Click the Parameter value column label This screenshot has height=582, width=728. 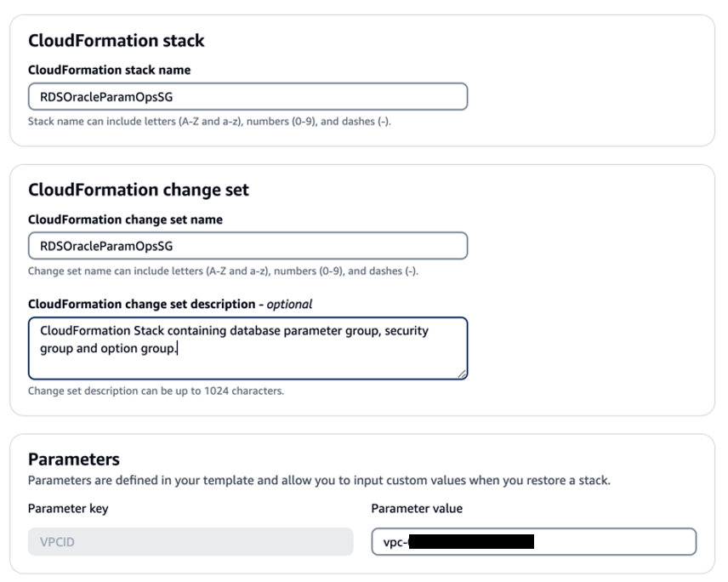click(416, 508)
